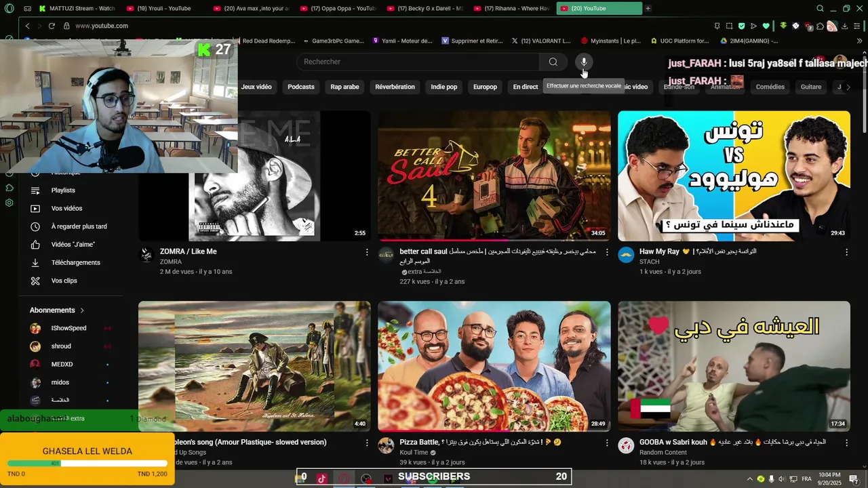The image size is (868, 488).
Task: Click the site lock icon in address bar
Action: coord(66,26)
